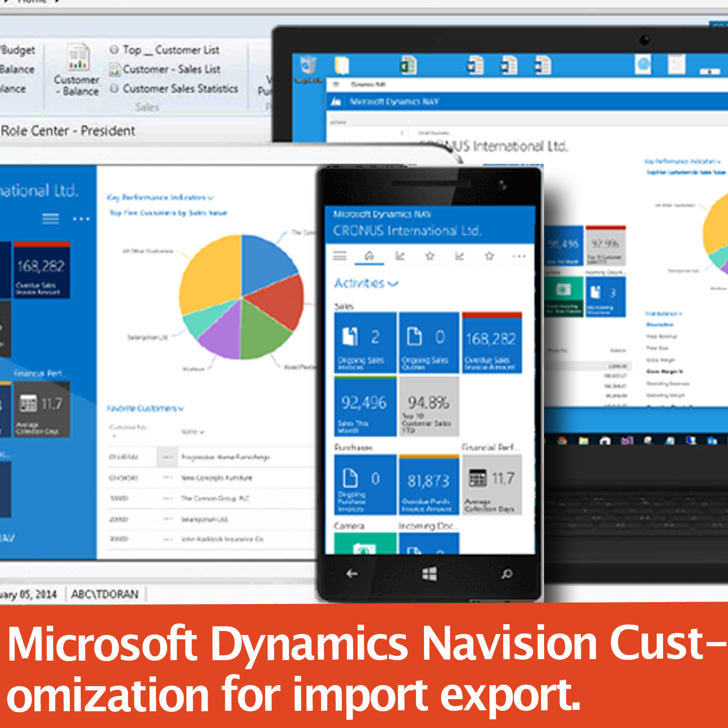Open 168,282 Overdue Sales Invoice Amount phone tile

pos(492,343)
